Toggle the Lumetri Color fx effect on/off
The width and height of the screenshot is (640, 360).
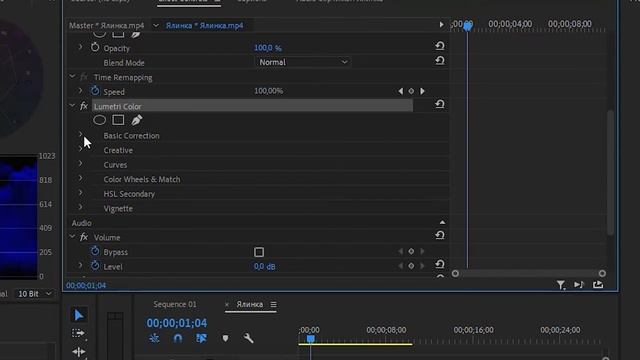(x=84, y=106)
